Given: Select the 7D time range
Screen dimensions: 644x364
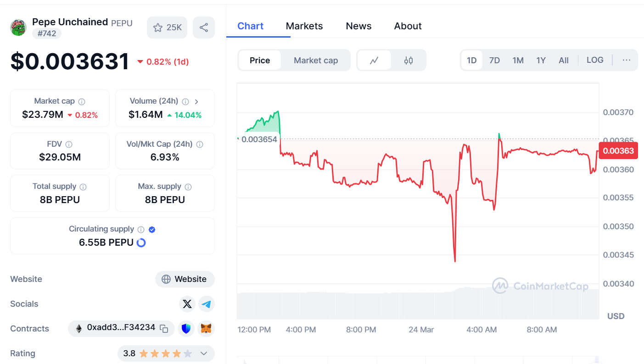Looking at the screenshot, I should (x=494, y=60).
